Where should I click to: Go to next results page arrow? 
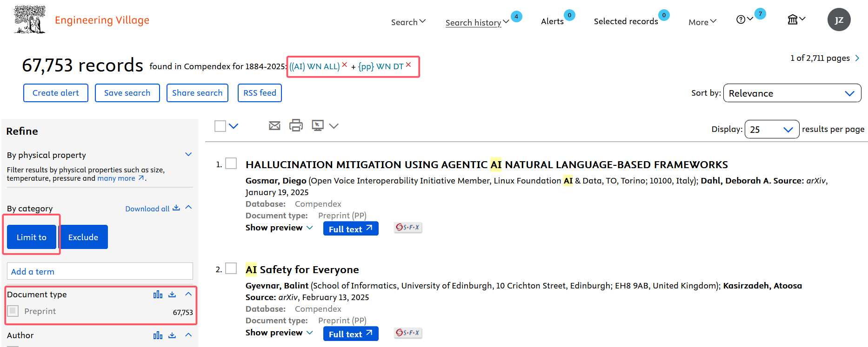tap(857, 58)
